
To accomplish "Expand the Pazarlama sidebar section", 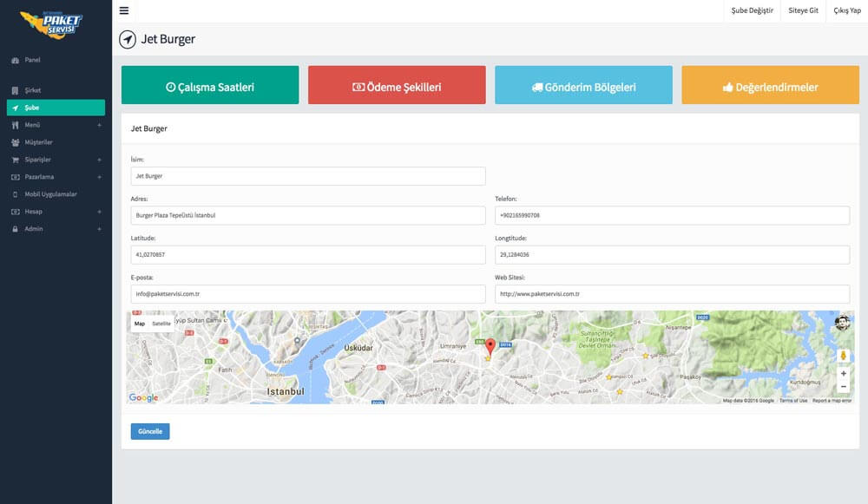I will point(99,177).
